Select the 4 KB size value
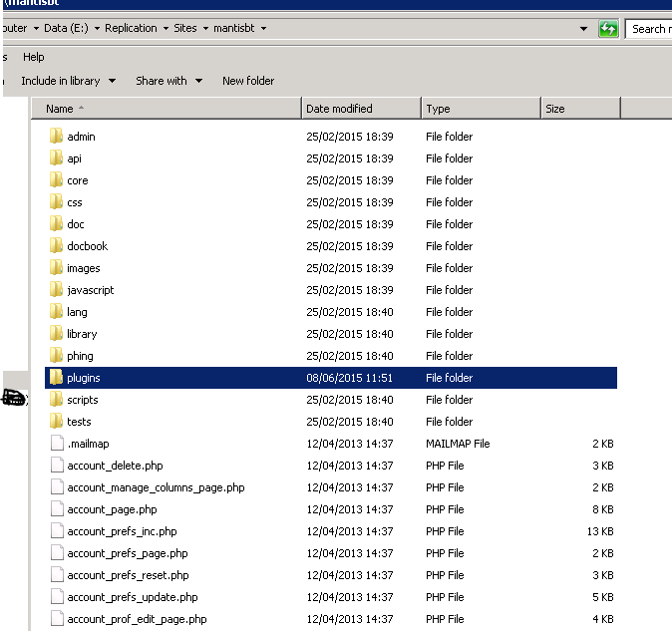This screenshot has width=672, height=631. pos(602,619)
